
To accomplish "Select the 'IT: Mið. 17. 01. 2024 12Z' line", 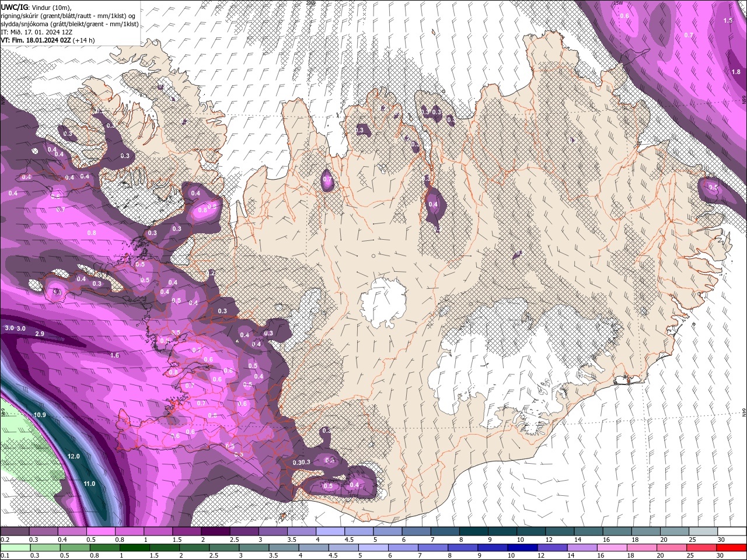I will pyautogui.click(x=36, y=32).
